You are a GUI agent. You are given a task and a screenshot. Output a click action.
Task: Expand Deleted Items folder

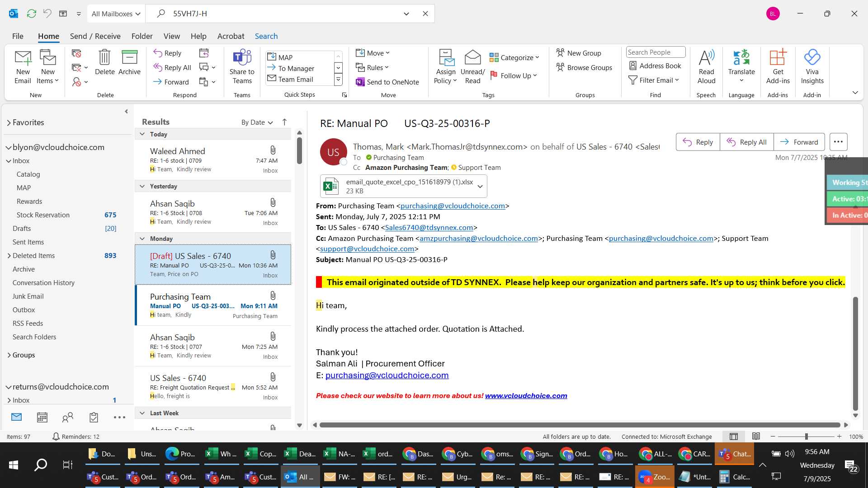[x=9, y=256]
